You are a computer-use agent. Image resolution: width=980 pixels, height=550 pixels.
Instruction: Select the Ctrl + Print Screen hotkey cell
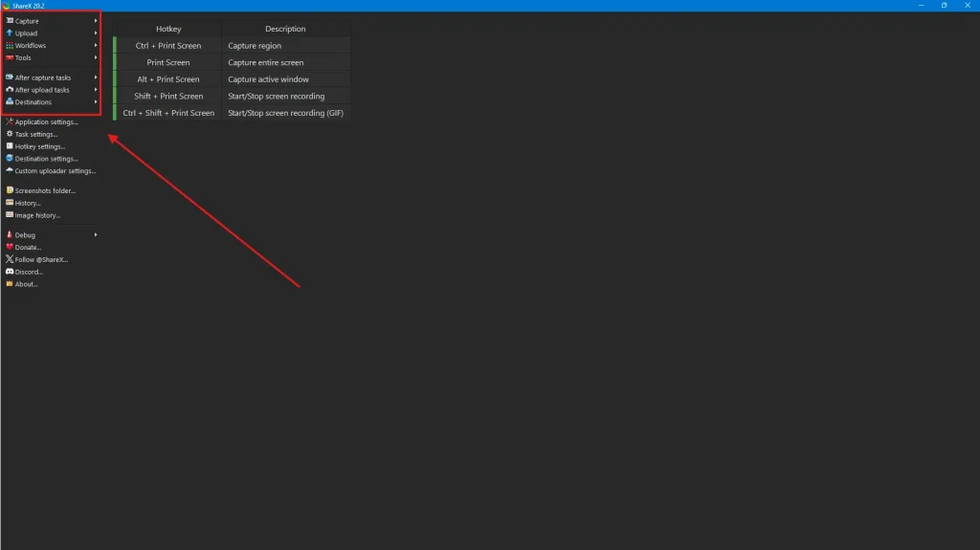168,46
